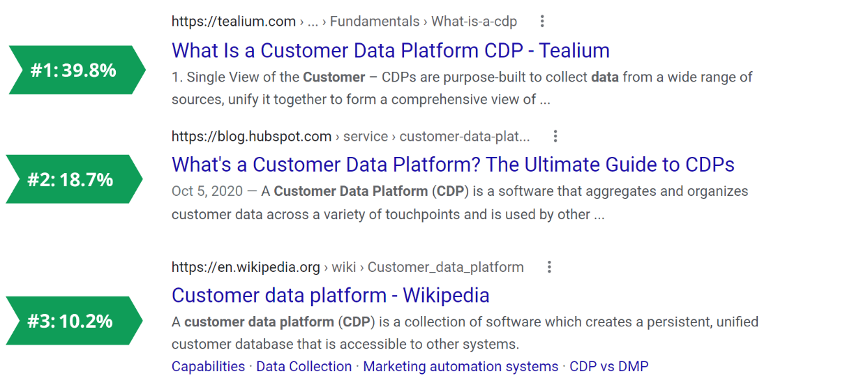Click the tealium.com breadcrumb URL
This screenshot has width=868, height=385.
click(x=345, y=22)
